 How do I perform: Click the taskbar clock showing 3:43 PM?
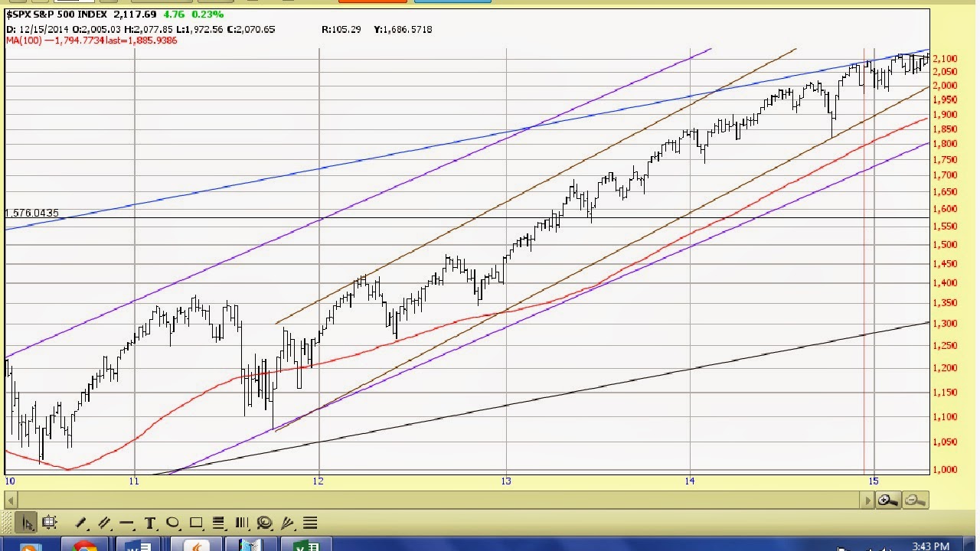coord(931,546)
